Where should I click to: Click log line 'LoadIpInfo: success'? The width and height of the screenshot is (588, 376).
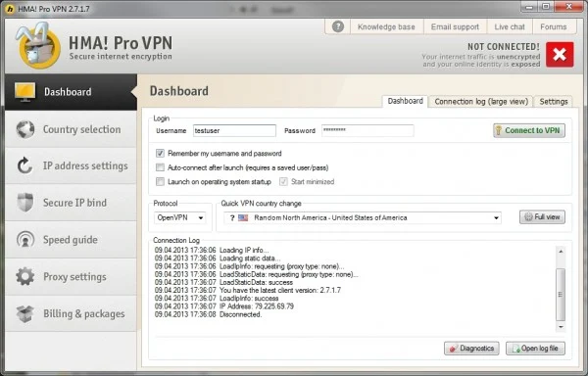click(x=217, y=299)
